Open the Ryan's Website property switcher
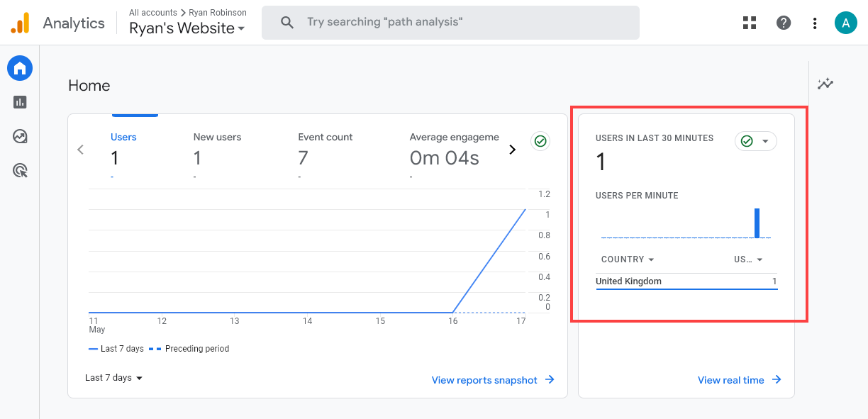 (x=187, y=28)
